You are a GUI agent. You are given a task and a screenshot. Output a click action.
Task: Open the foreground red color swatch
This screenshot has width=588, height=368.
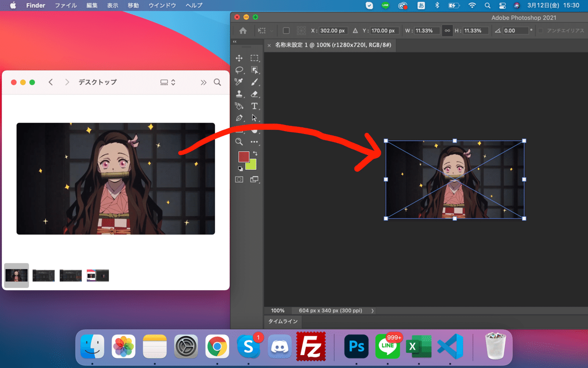click(x=243, y=156)
